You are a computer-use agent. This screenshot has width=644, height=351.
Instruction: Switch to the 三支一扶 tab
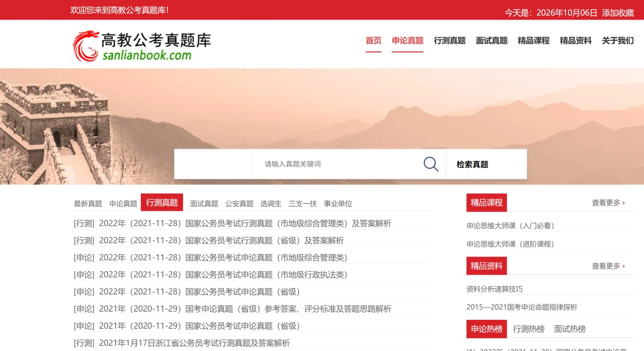(x=303, y=204)
